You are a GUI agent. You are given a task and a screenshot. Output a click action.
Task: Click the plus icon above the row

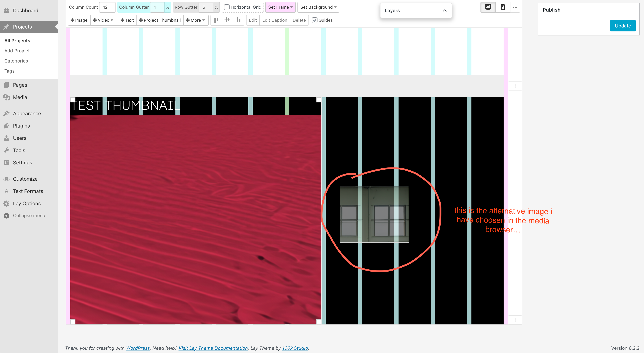(515, 86)
